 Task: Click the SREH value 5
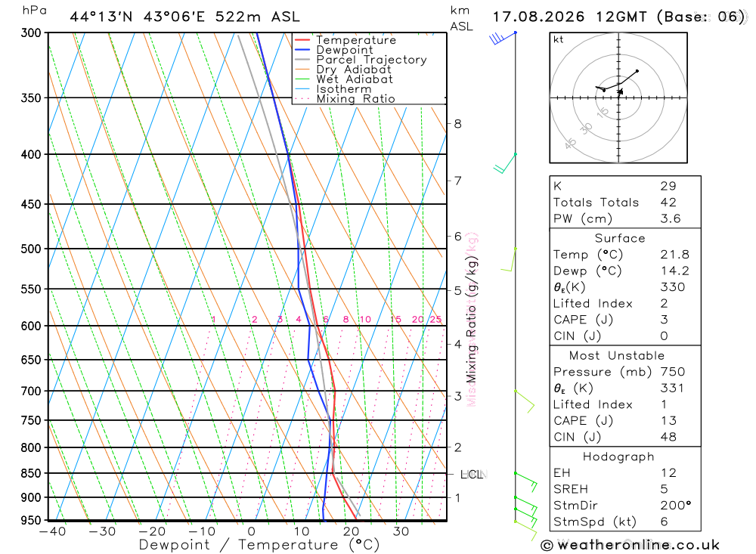pos(665,490)
